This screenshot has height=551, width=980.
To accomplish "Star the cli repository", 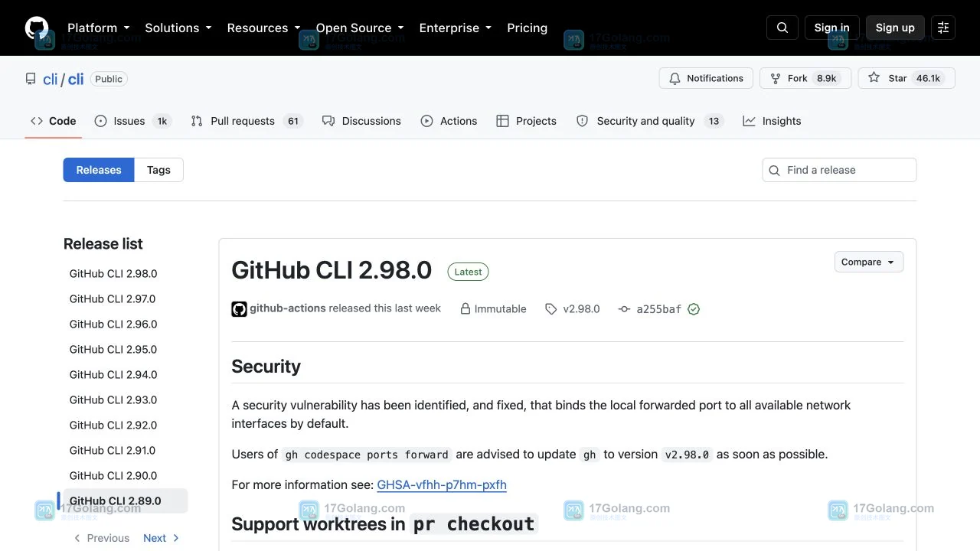I will pyautogui.click(x=906, y=78).
